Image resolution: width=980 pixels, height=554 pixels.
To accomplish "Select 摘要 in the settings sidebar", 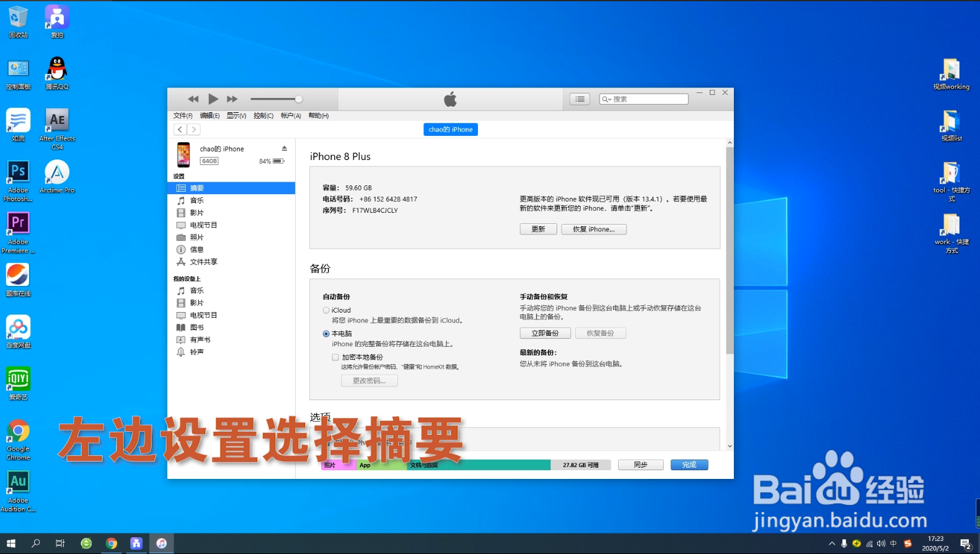I will (x=231, y=188).
